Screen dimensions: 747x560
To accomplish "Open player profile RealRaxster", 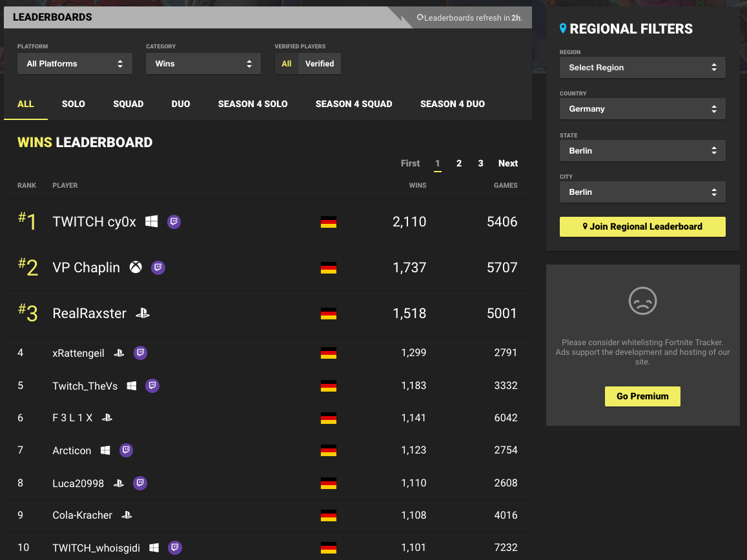I will (90, 314).
